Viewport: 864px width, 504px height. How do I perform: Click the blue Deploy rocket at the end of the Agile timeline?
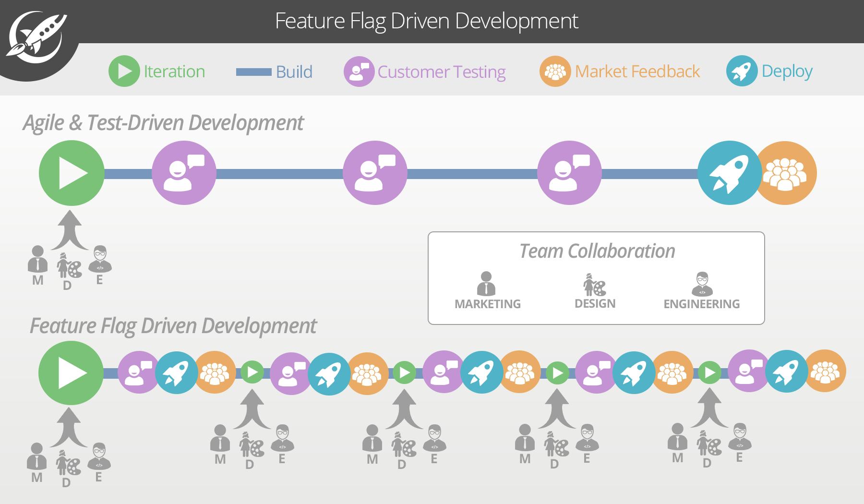click(x=730, y=173)
